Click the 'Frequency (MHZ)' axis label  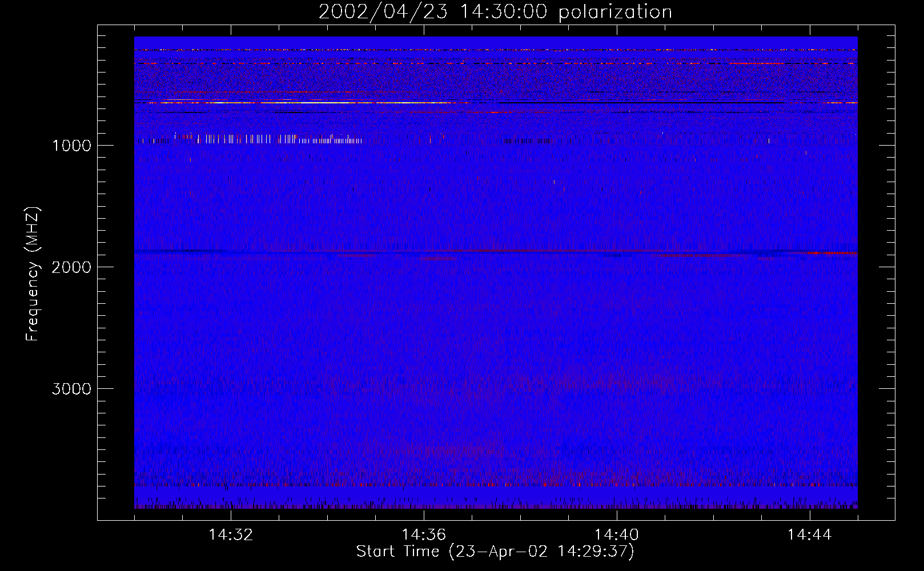click(x=33, y=274)
